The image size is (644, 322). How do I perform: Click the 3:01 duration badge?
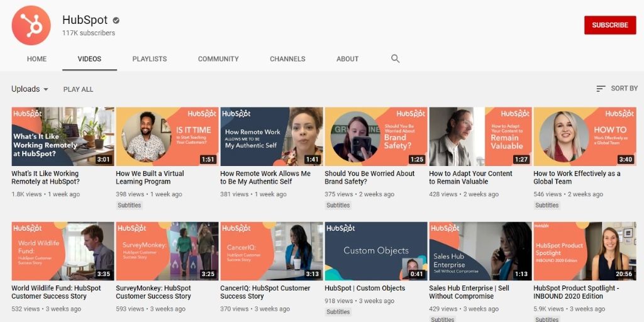click(x=104, y=159)
